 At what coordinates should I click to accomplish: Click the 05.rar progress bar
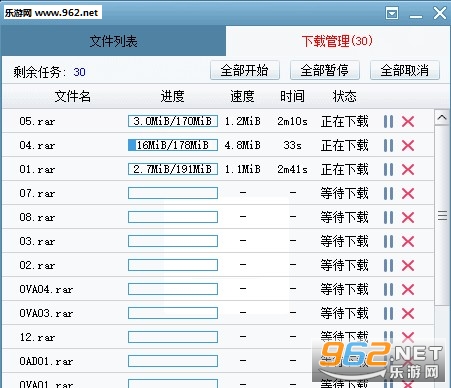click(x=173, y=121)
